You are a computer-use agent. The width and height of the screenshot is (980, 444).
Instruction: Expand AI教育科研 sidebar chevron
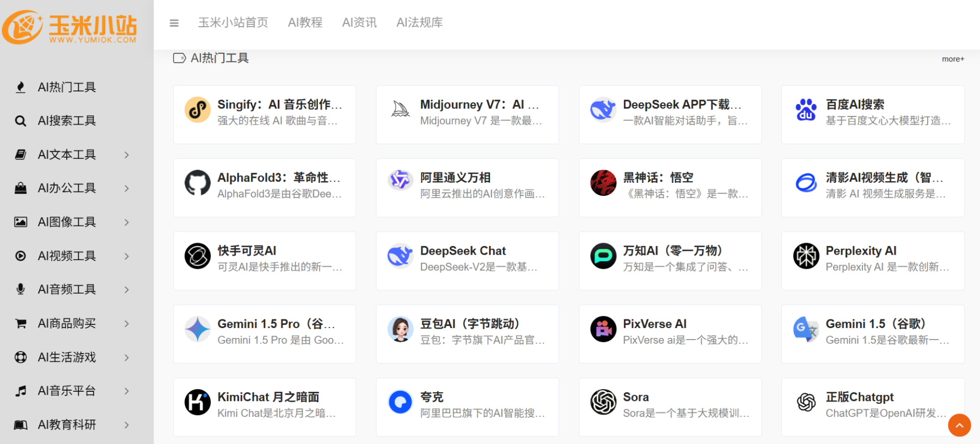(126, 425)
